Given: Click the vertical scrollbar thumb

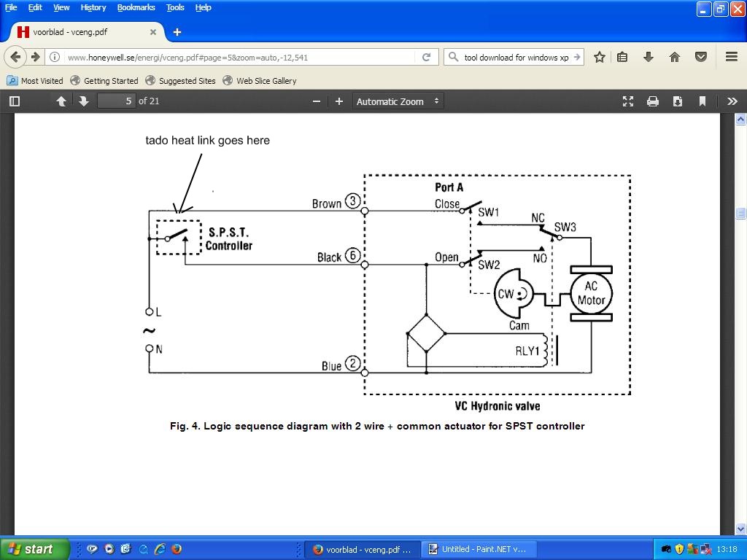Looking at the screenshot, I should point(740,213).
